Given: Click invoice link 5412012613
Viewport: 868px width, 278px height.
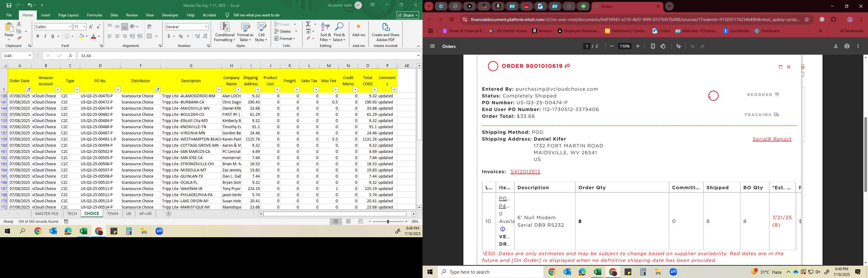Looking at the screenshot, I should pyautogui.click(x=525, y=172).
